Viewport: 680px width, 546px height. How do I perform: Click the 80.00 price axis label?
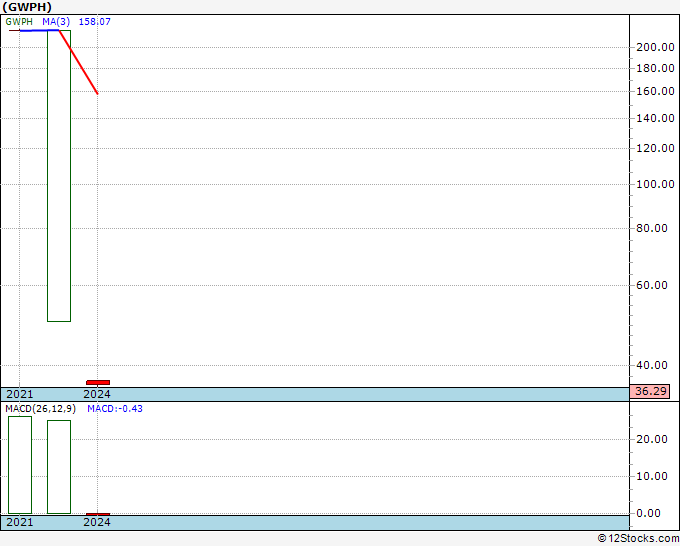click(x=652, y=228)
